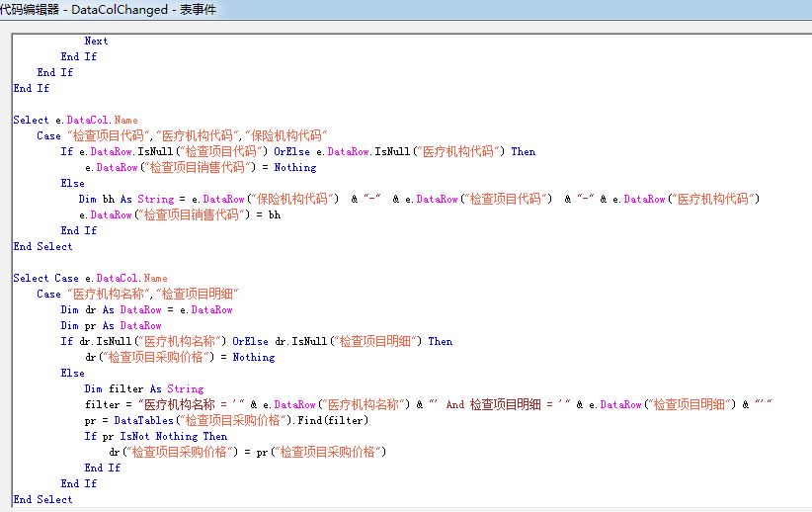The height and width of the screenshot is (512, 812).
Task: Click the 'pr = DataTables(...).Find(filter)' line
Action: click(x=227, y=420)
